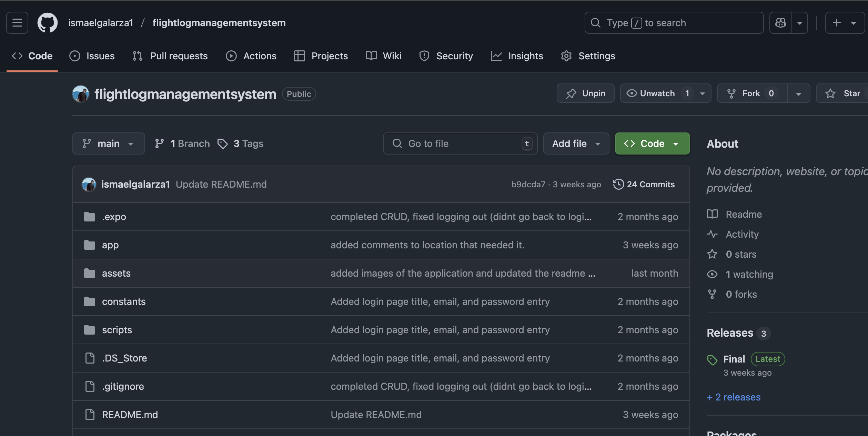
Task: Focus the Type / to search box
Action: (674, 23)
